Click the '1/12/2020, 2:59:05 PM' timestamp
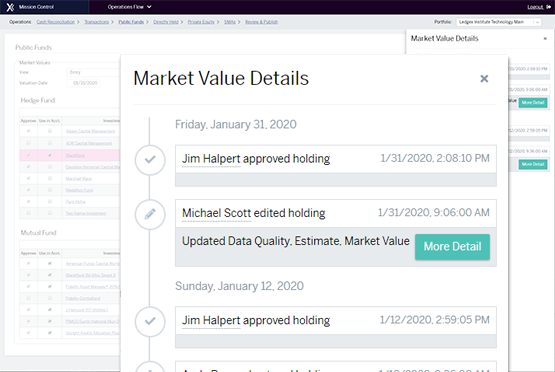 [x=435, y=320]
